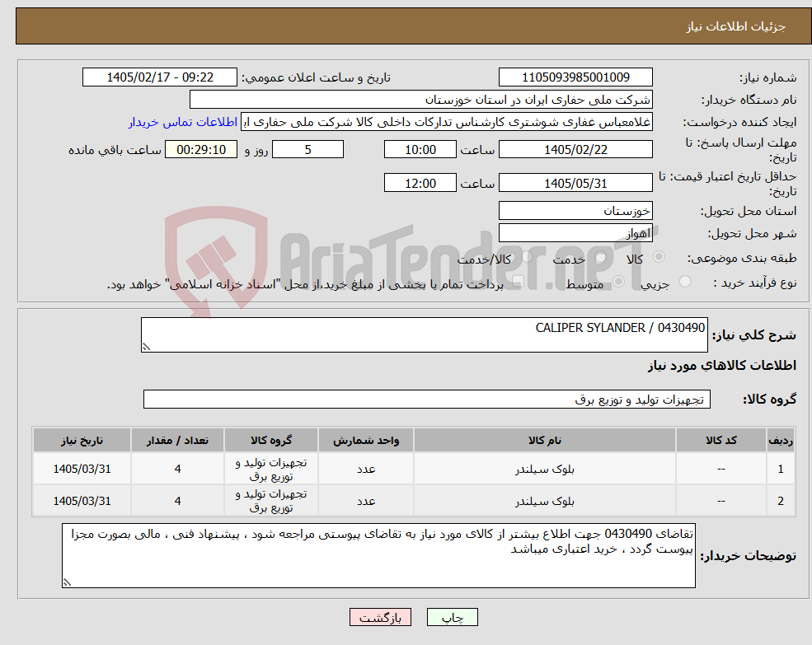
Task: Click quantity 4 in row 2
Action: [177, 501]
